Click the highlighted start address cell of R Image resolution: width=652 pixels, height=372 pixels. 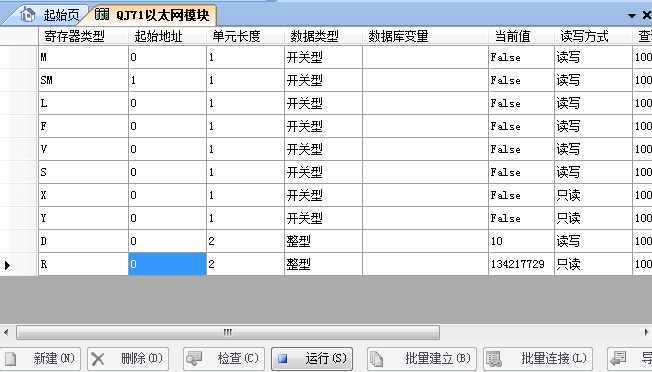(168, 264)
